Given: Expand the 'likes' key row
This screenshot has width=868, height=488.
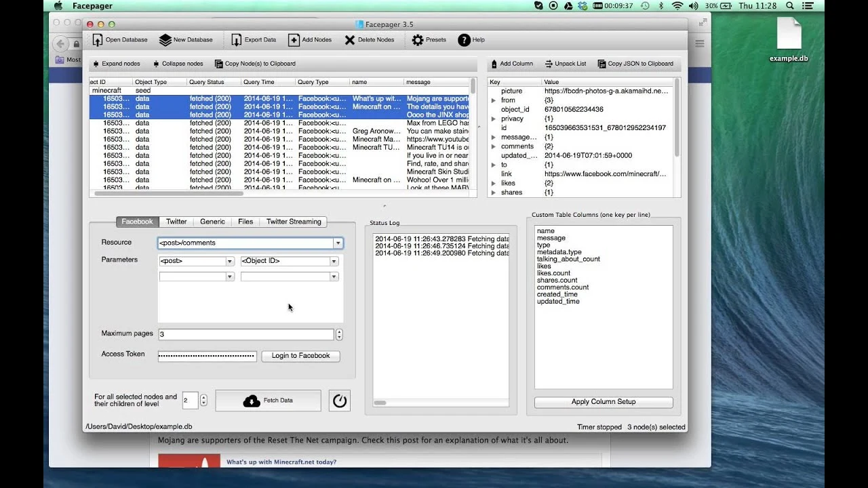Looking at the screenshot, I should tap(494, 183).
